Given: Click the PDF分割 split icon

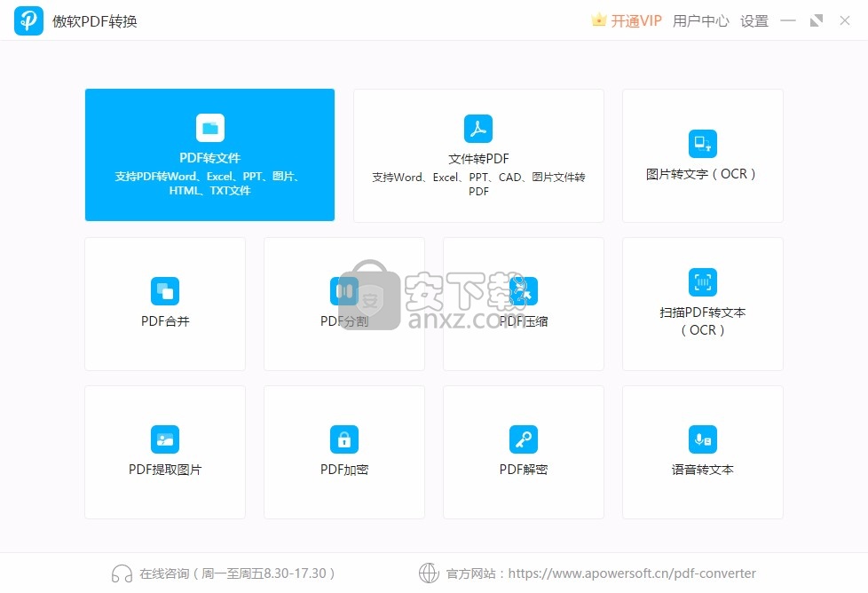Looking at the screenshot, I should pos(344,291).
